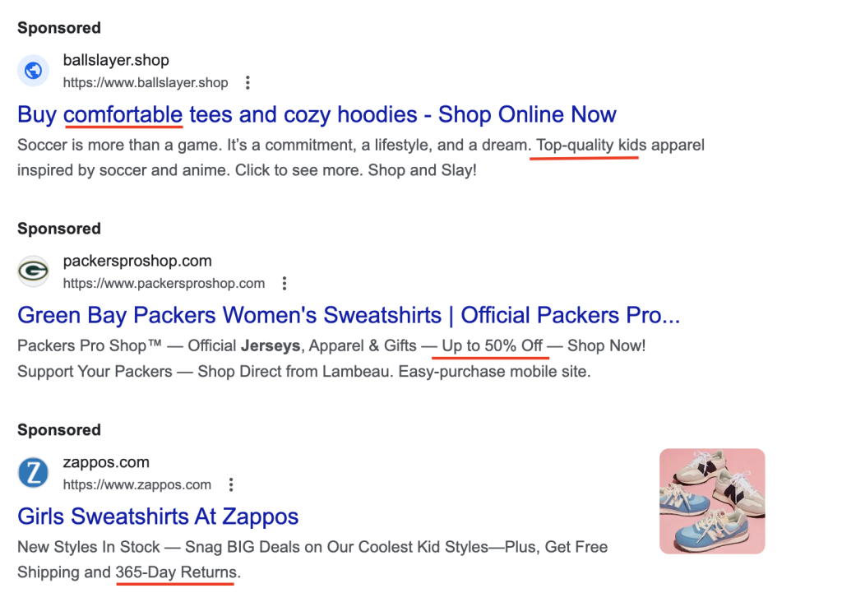Image resolution: width=842 pixels, height=616 pixels.
Task: Open three-dot menu beside zappos.com URL
Action: 231,484
